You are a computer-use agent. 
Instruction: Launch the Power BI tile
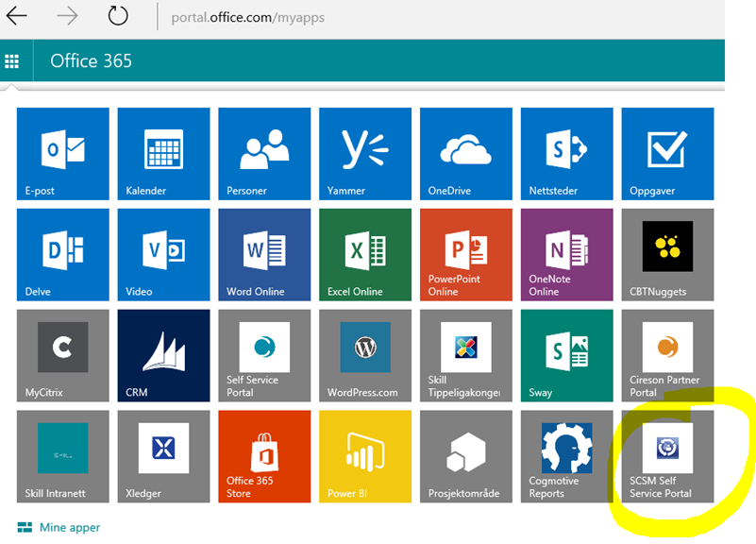(x=365, y=456)
